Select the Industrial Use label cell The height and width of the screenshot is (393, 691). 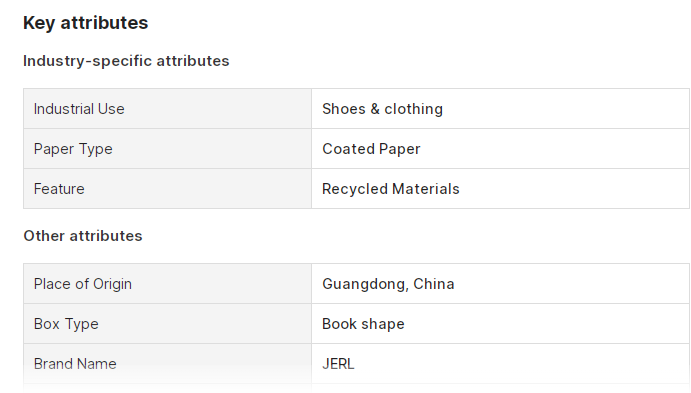(167, 109)
